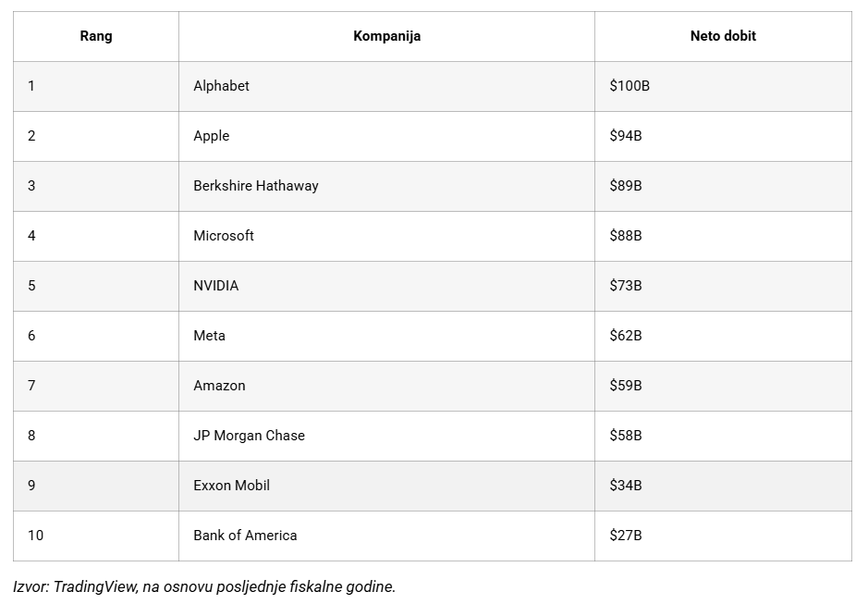The height and width of the screenshot is (604, 868).
Task: Click the Kompanija column header
Action: [386, 36]
